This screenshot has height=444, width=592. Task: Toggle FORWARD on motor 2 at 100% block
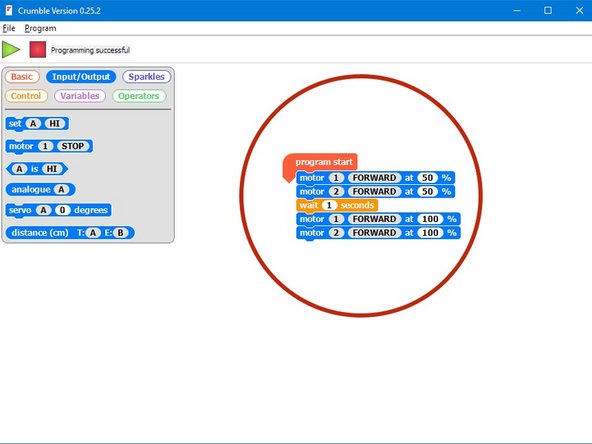click(x=374, y=233)
